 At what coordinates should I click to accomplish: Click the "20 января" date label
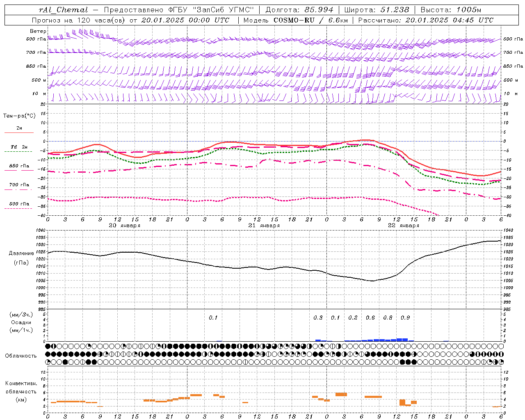pyautogui.click(x=124, y=226)
